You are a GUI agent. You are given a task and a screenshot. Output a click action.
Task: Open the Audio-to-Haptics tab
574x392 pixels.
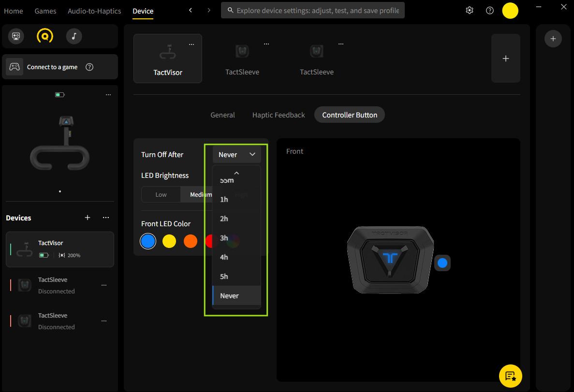[x=94, y=11]
